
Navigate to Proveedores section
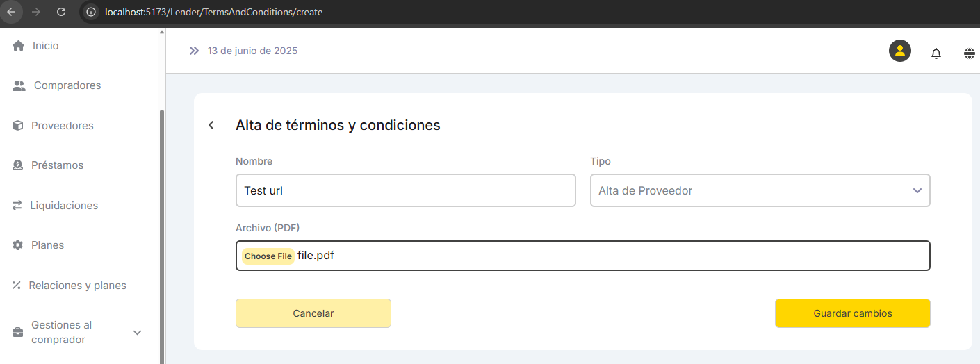click(62, 126)
